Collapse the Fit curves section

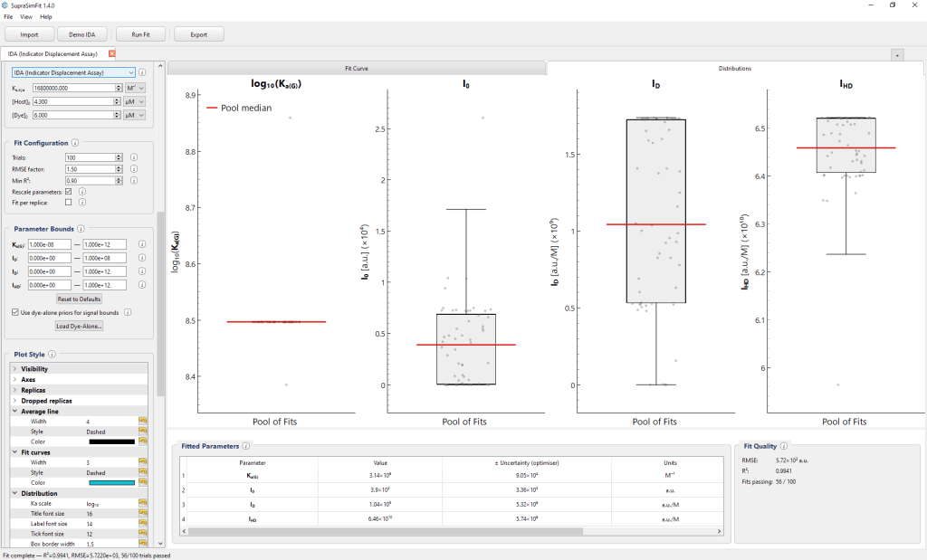tap(14, 452)
